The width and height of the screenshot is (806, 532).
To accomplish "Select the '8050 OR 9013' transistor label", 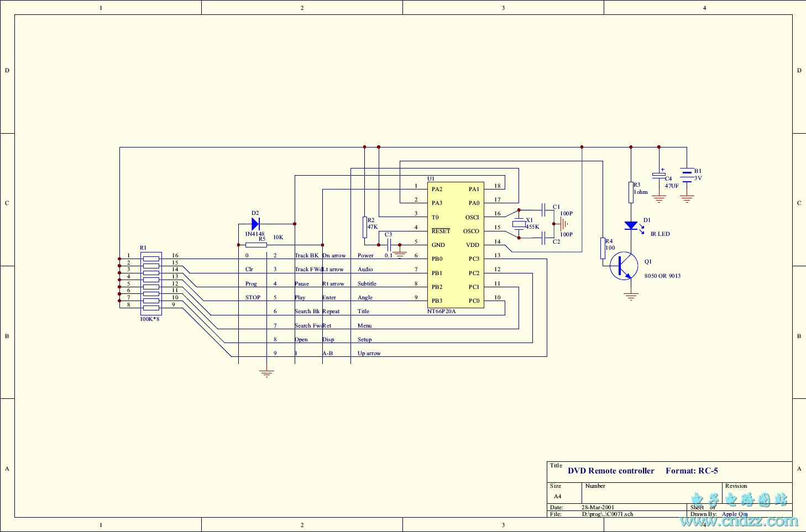I will [x=662, y=276].
